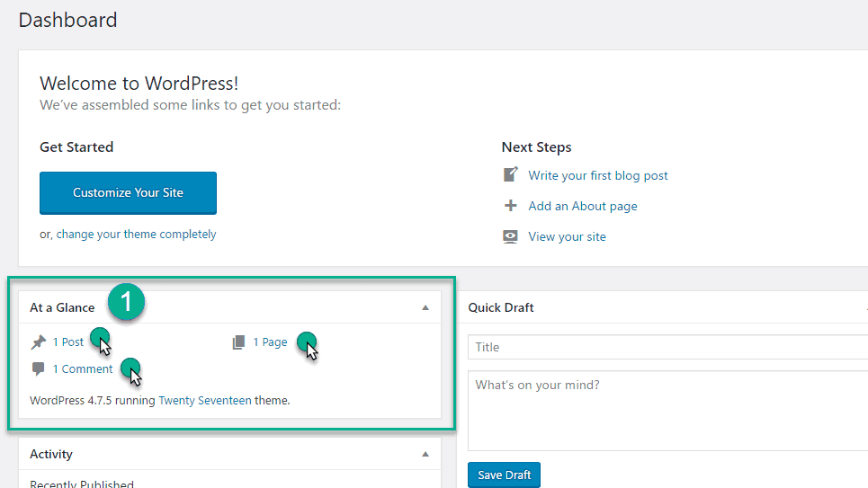Click the Dashboard page heading
Viewport: 868px width, 488px height.
tap(67, 20)
